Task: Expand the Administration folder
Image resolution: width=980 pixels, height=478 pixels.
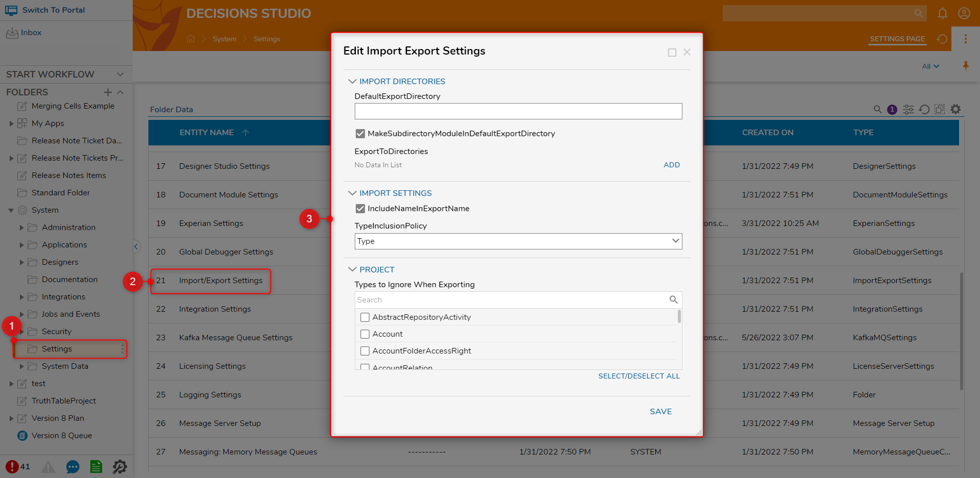Action: click(21, 228)
